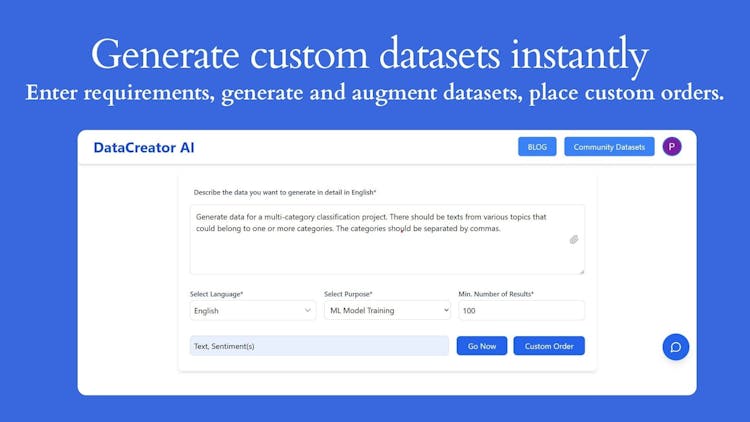The width and height of the screenshot is (750, 422).
Task: Click the 'Enter requirements, generate and augment' subheading
Action: pyautogui.click(x=375, y=93)
